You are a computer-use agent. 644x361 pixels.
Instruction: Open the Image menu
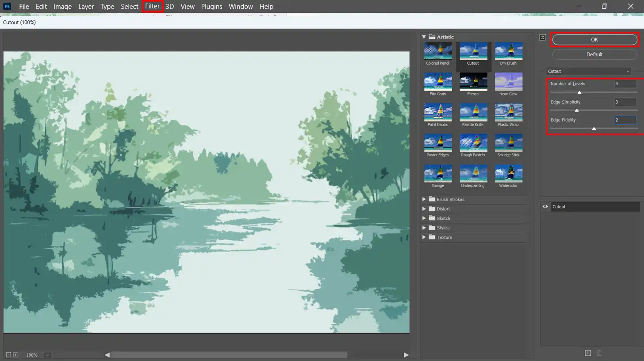coord(62,6)
